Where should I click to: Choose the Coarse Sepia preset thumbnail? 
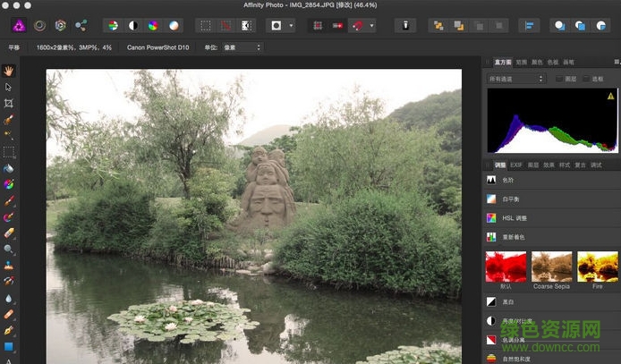[552, 267]
